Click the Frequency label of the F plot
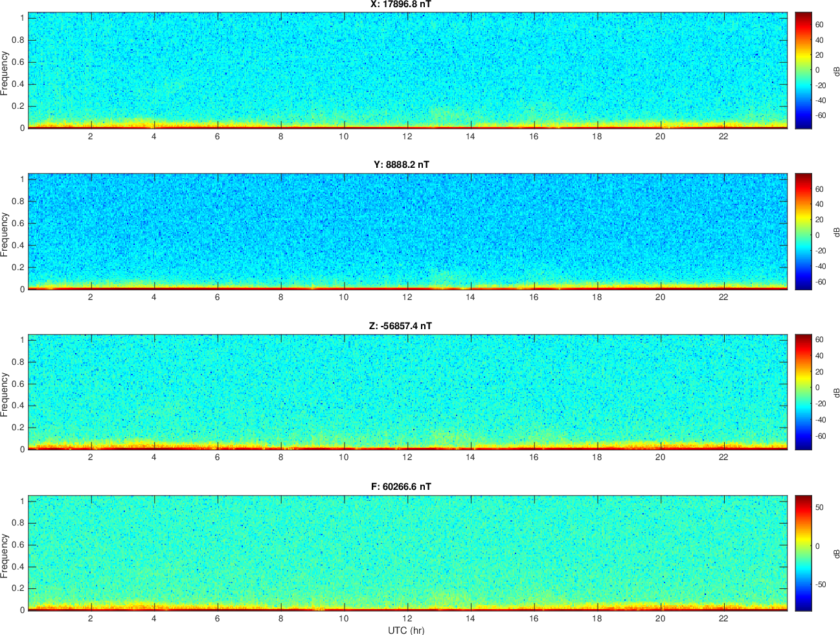The height and width of the screenshot is (635, 840). pyautogui.click(x=5, y=555)
